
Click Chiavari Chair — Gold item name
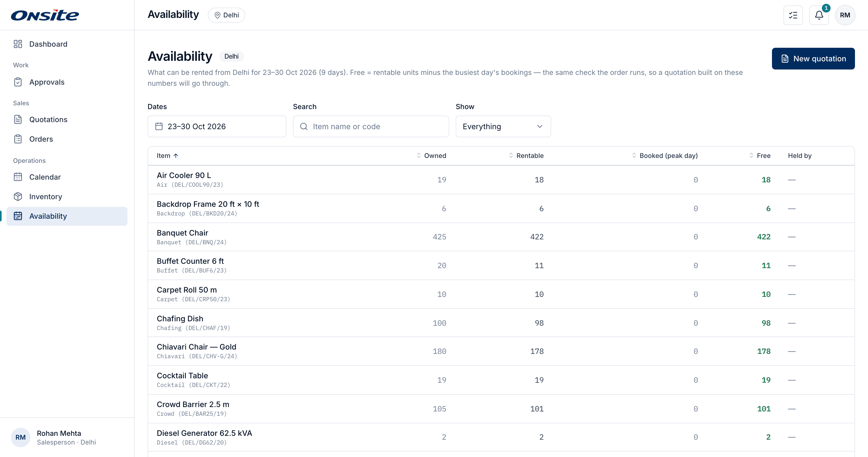[x=196, y=347]
